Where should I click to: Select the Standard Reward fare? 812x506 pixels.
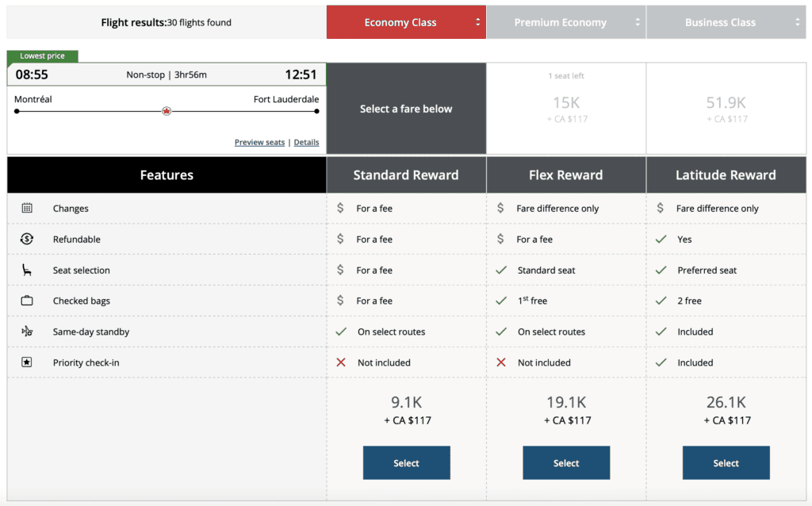click(406, 462)
